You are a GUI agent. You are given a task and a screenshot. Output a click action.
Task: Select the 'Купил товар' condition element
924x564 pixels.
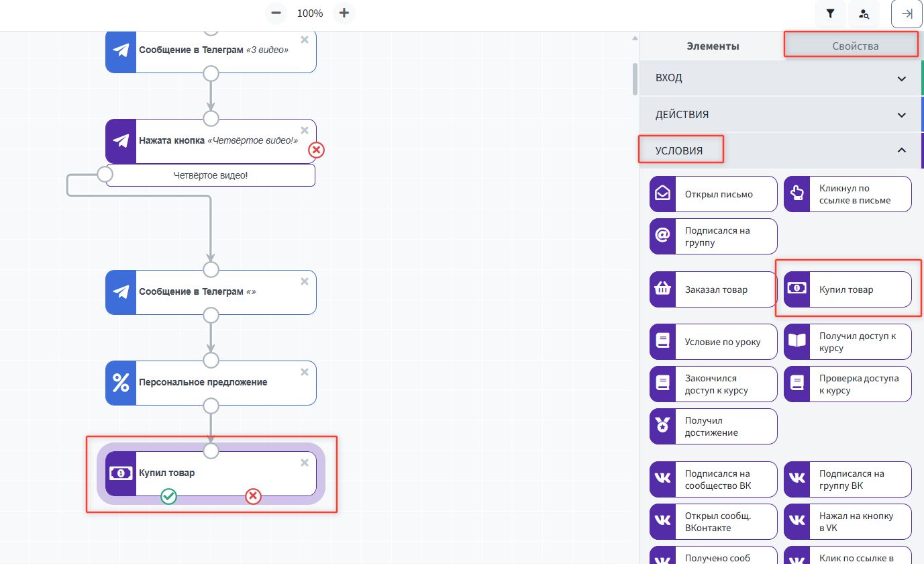(x=848, y=289)
